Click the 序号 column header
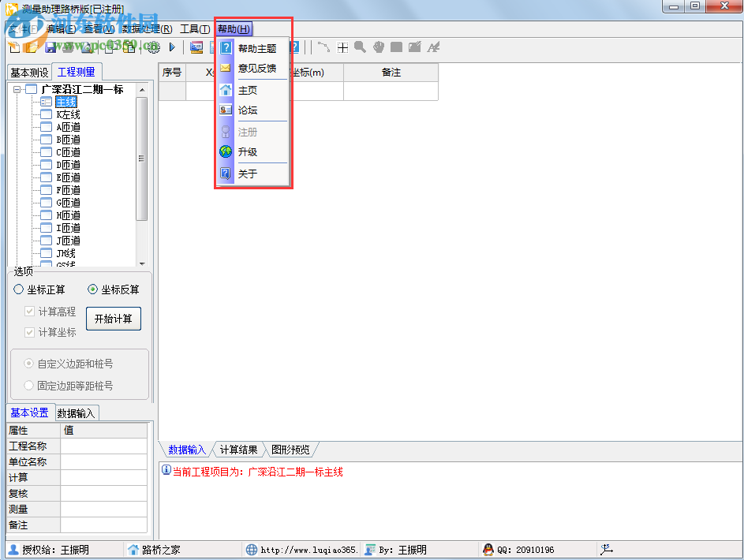The height and width of the screenshot is (560, 744). pyautogui.click(x=172, y=73)
